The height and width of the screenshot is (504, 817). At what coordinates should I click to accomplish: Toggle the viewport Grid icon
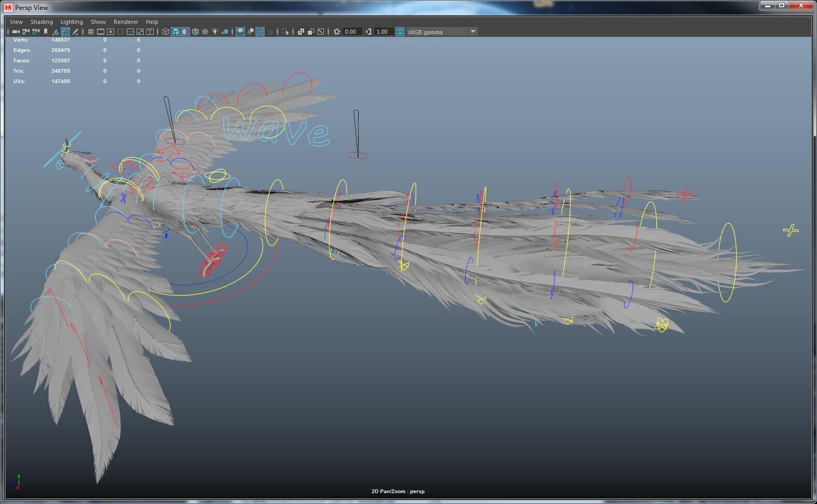90,32
